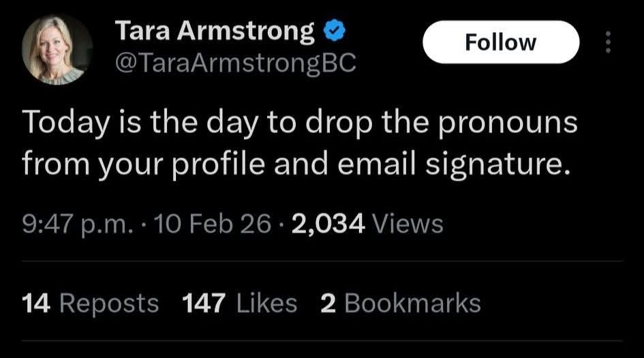View the 2,034 view count number

(328, 224)
